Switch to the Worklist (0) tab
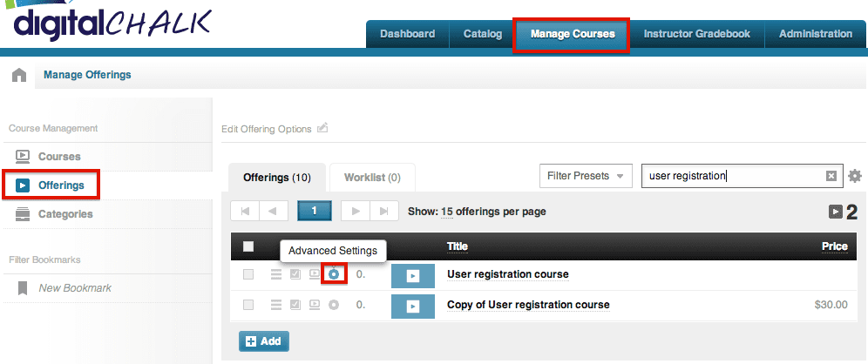 [x=372, y=178]
